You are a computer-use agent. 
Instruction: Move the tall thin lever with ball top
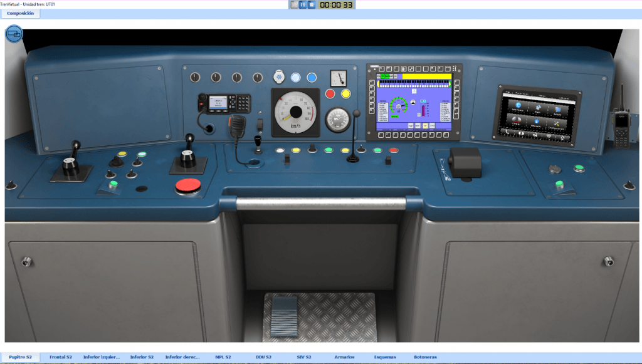tap(354, 137)
